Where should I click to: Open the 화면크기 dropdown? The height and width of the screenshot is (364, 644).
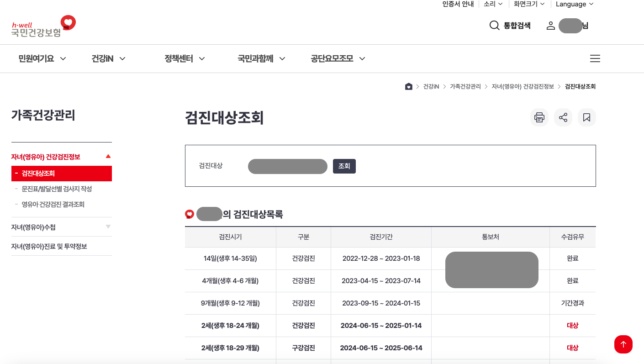[x=528, y=4]
